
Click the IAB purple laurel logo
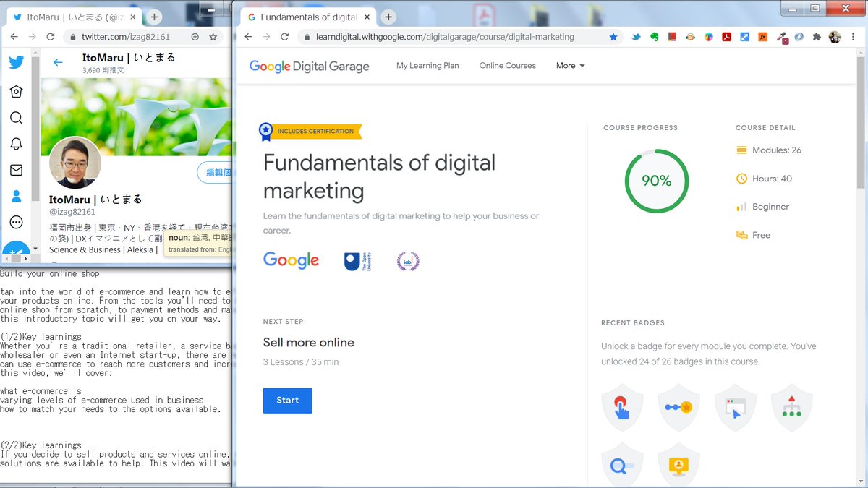point(408,261)
